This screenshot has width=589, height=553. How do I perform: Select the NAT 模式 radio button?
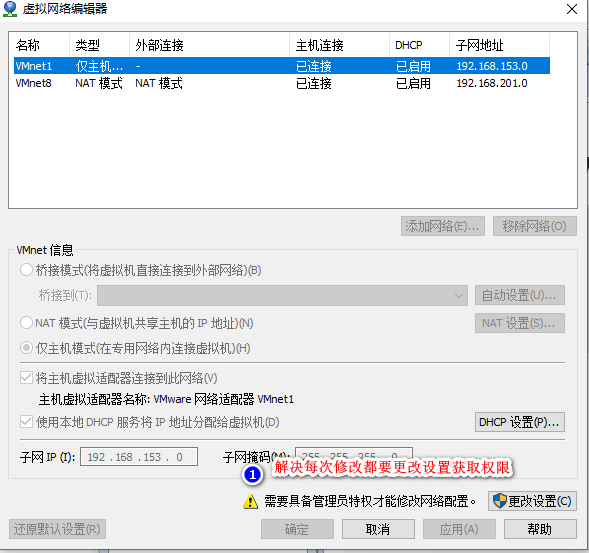pyautogui.click(x=26, y=323)
